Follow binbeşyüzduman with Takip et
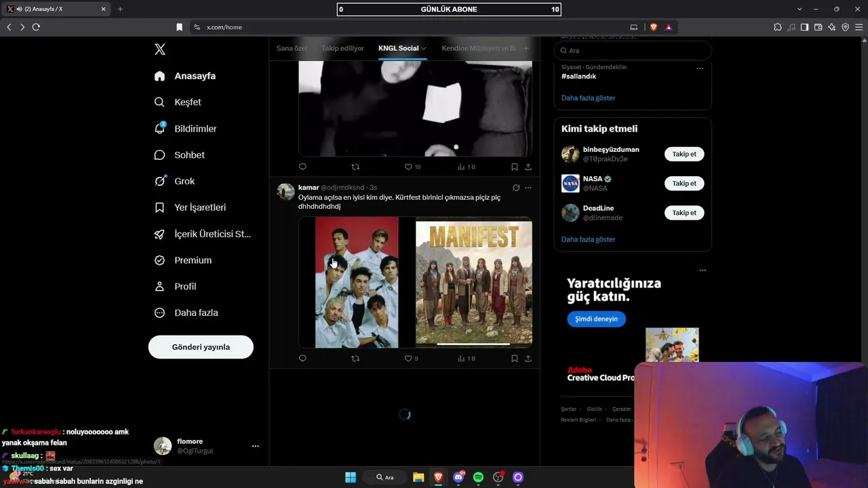 point(684,154)
